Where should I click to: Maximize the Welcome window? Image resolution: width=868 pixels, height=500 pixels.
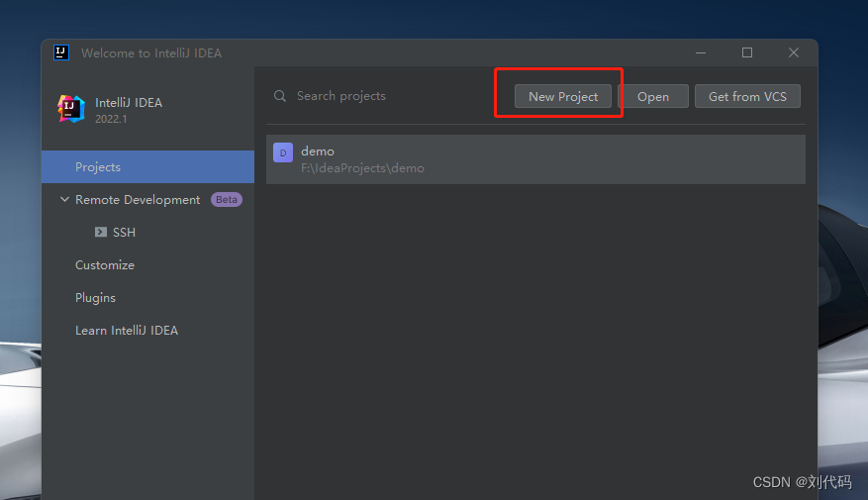pyautogui.click(x=747, y=52)
